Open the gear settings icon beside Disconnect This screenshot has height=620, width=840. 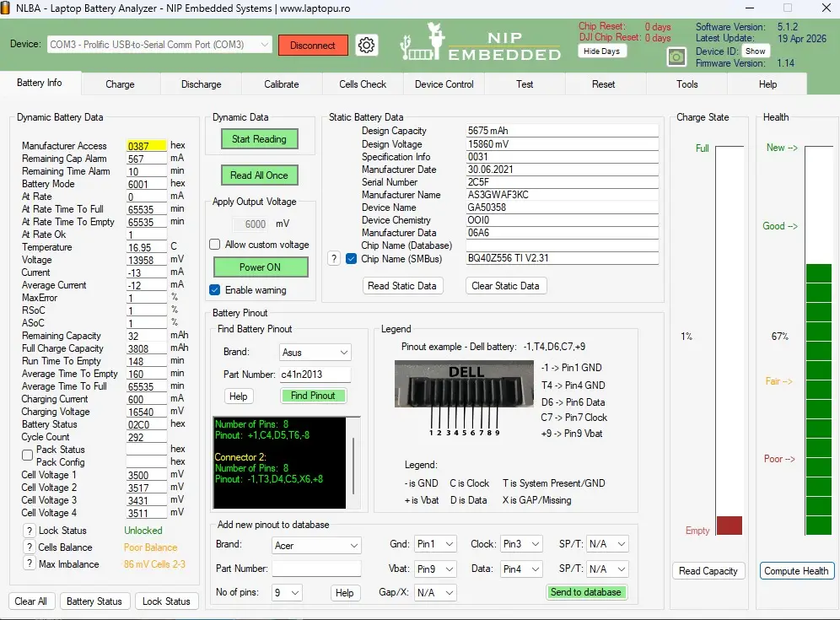point(366,45)
